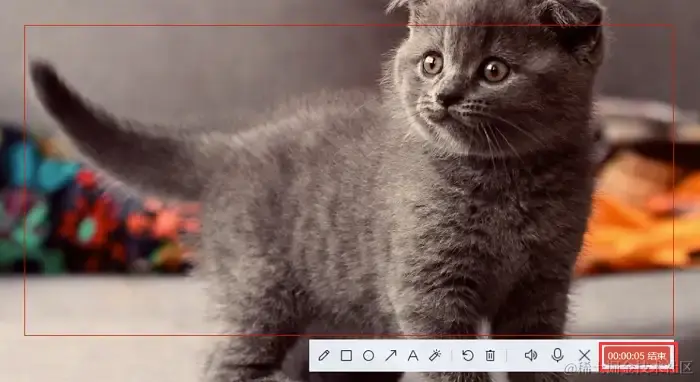This screenshot has width=700, height=382.
Task: Activate the arrow annotation tool
Action: [391, 356]
